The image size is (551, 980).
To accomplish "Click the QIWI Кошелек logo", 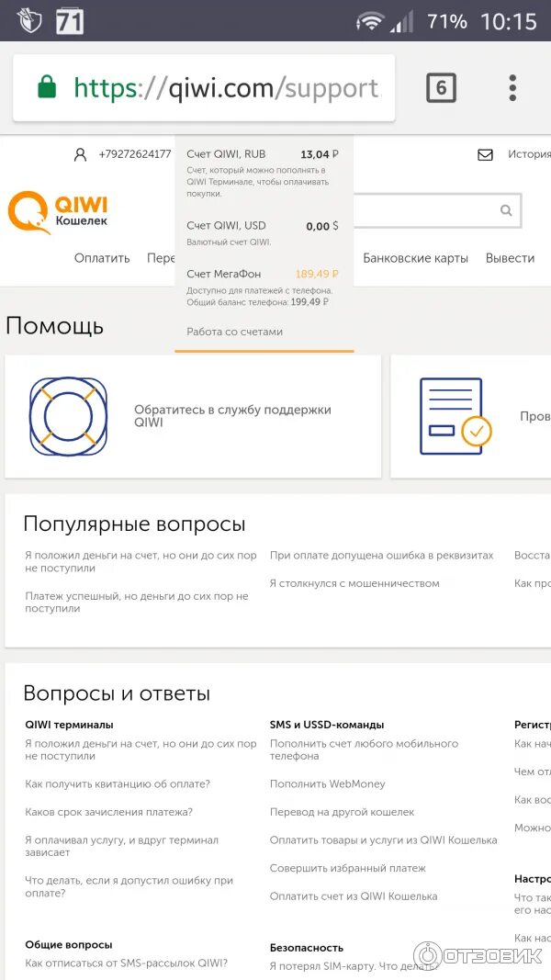I will [58, 212].
